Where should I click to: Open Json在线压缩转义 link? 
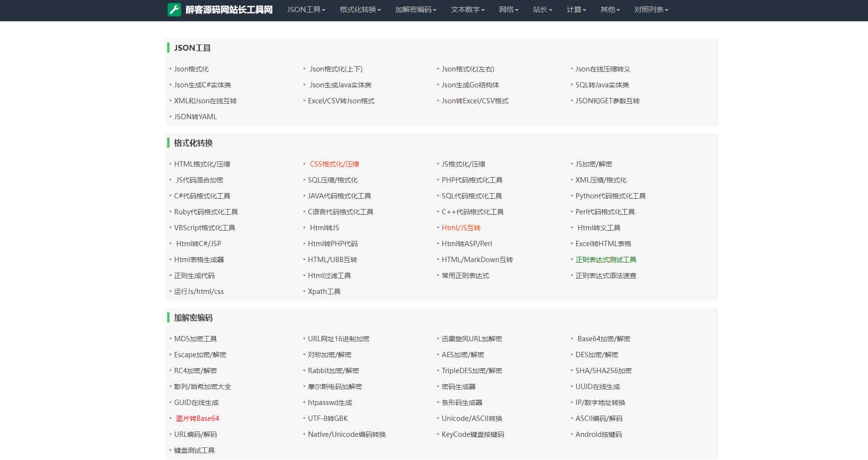click(603, 69)
